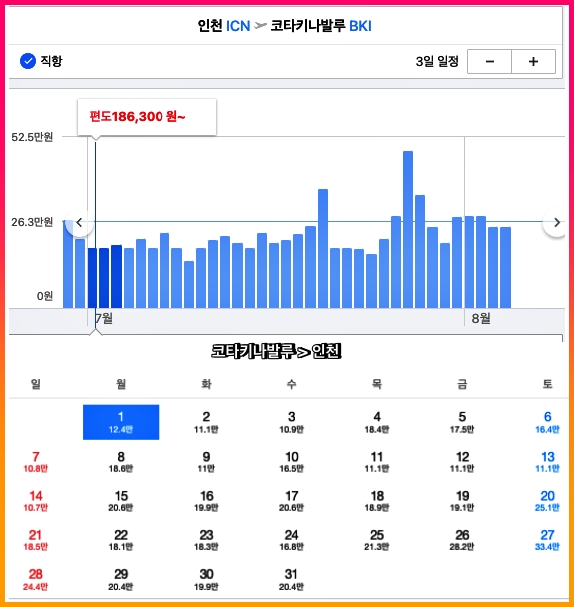
Task: Select July 24 priced 16.8만
Action: click(x=291, y=540)
